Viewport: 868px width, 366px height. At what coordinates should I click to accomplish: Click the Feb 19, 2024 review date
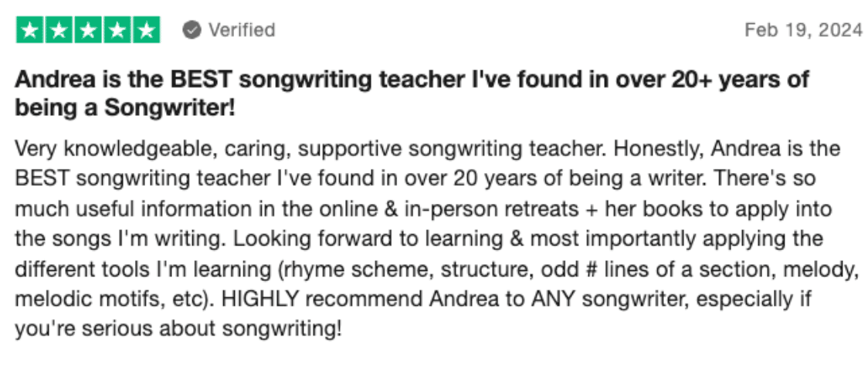[x=803, y=30]
